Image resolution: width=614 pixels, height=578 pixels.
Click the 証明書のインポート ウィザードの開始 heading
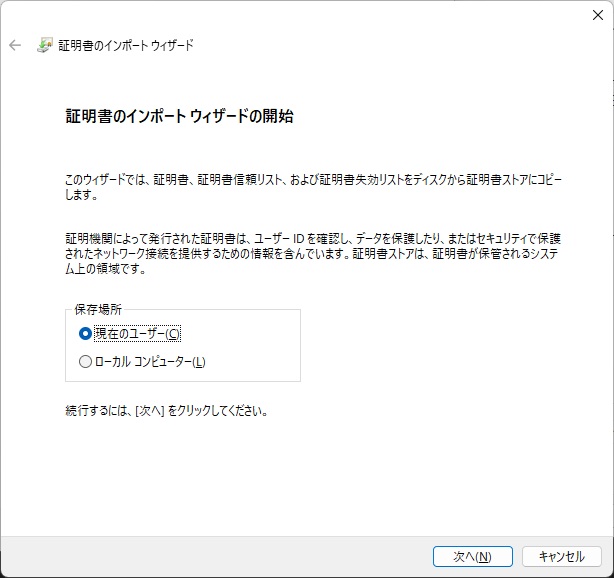point(179,117)
